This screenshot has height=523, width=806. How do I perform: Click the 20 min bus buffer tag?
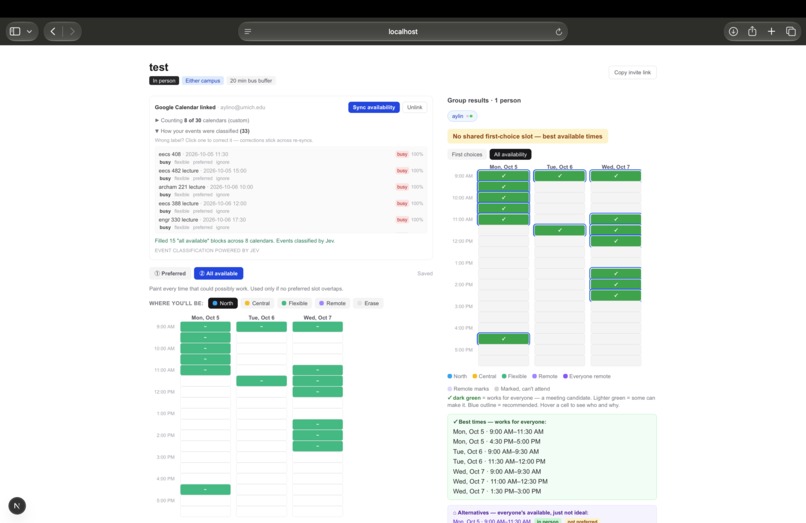pyautogui.click(x=251, y=81)
